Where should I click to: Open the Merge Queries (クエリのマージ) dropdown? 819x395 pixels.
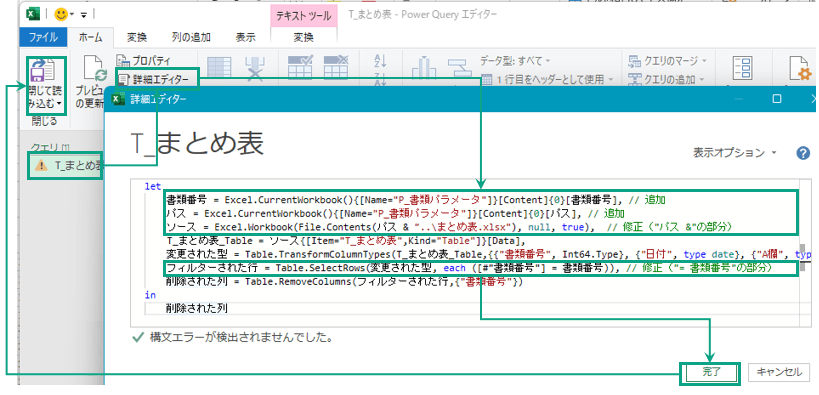pos(668,61)
